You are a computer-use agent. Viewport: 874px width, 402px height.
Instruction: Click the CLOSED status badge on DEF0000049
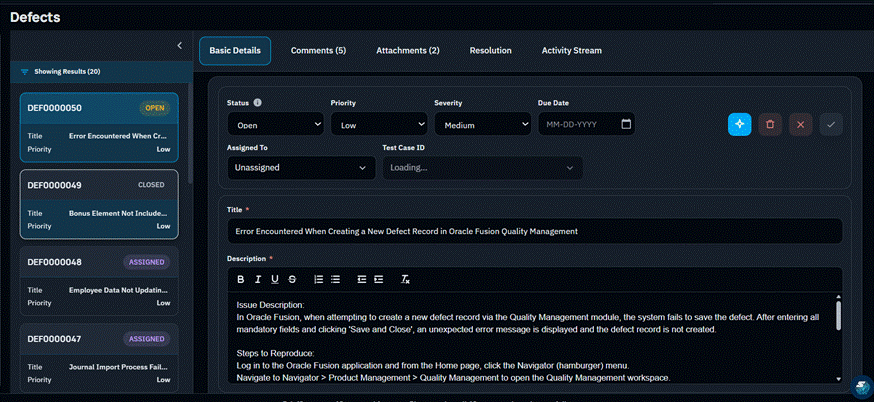pos(151,185)
